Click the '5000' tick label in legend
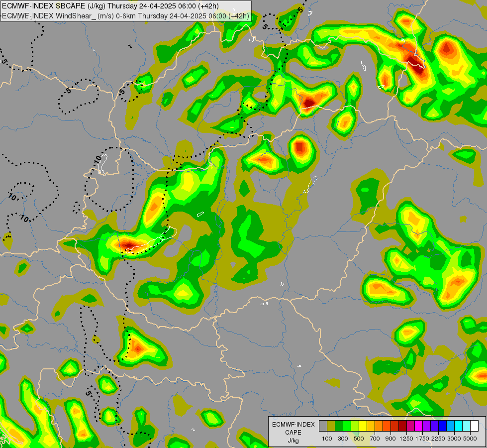The height and width of the screenshot is (448, 487). tap(470, 439)
